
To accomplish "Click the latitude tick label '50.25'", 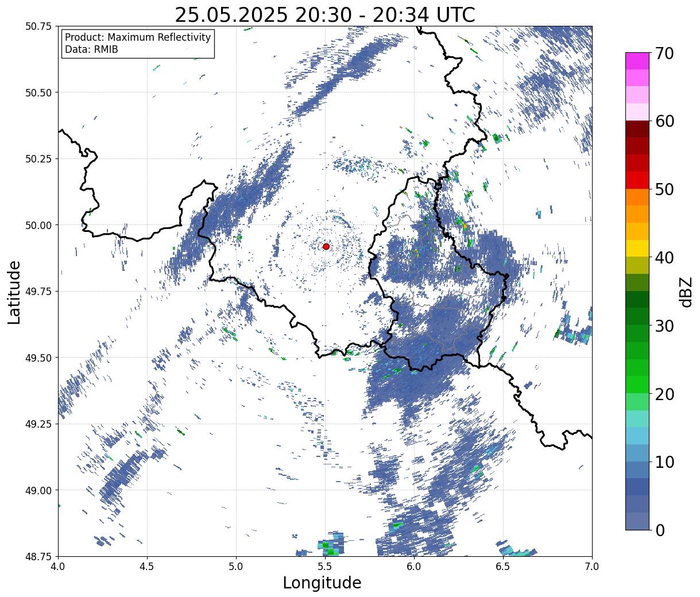I will (38, 159).
